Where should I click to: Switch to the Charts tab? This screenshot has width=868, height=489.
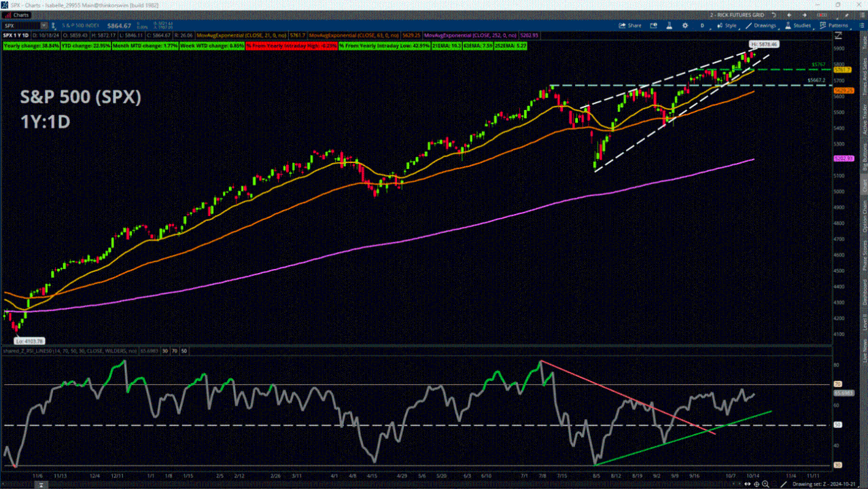[18, 14]
